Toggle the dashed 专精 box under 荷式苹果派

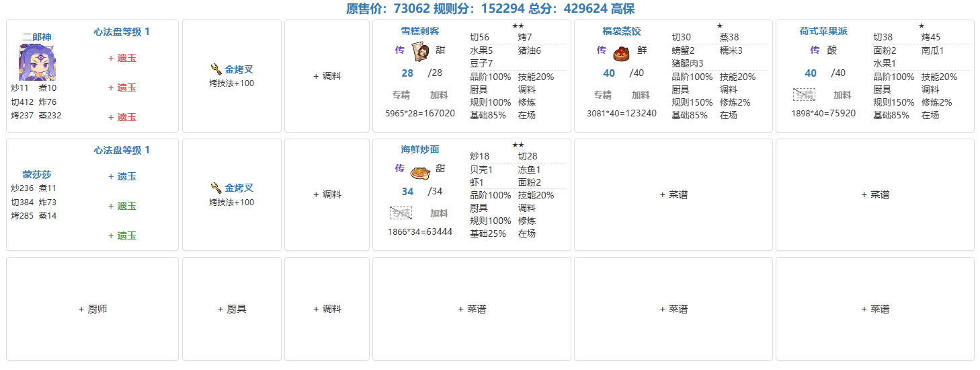click(804, 95)
